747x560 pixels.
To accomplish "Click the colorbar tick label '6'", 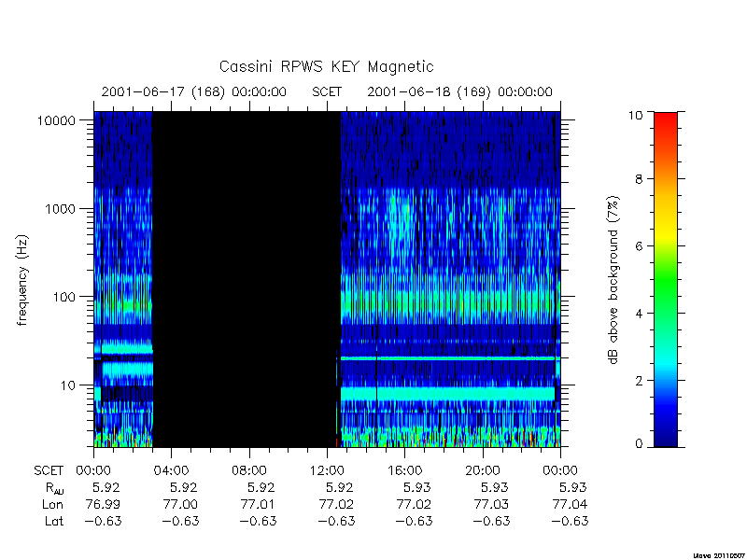I will tap(639, 246).
